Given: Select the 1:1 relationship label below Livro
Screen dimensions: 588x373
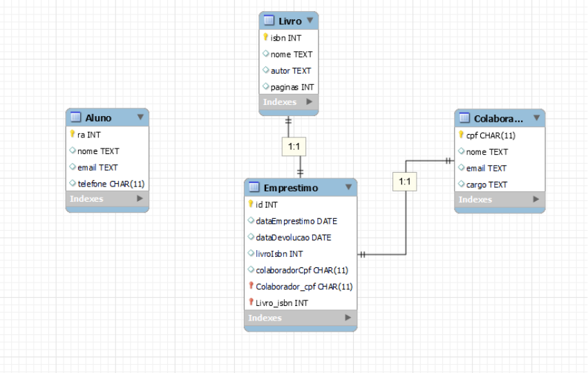Looking at the screenshot, I should [x=293, y=146].
